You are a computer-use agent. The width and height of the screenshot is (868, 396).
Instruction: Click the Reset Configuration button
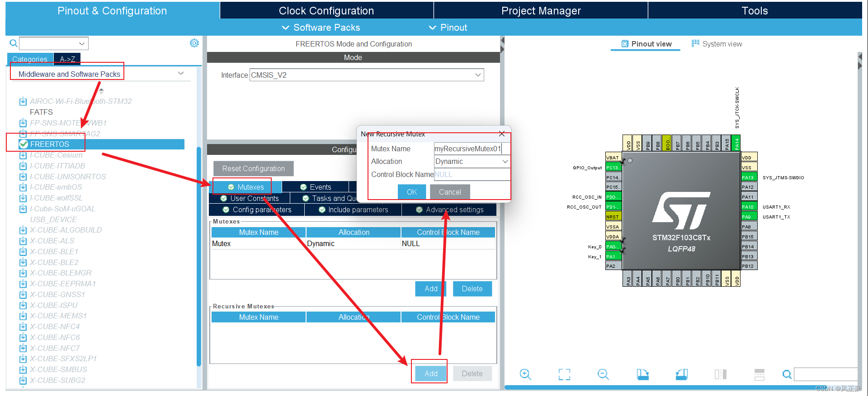point(254,168)
